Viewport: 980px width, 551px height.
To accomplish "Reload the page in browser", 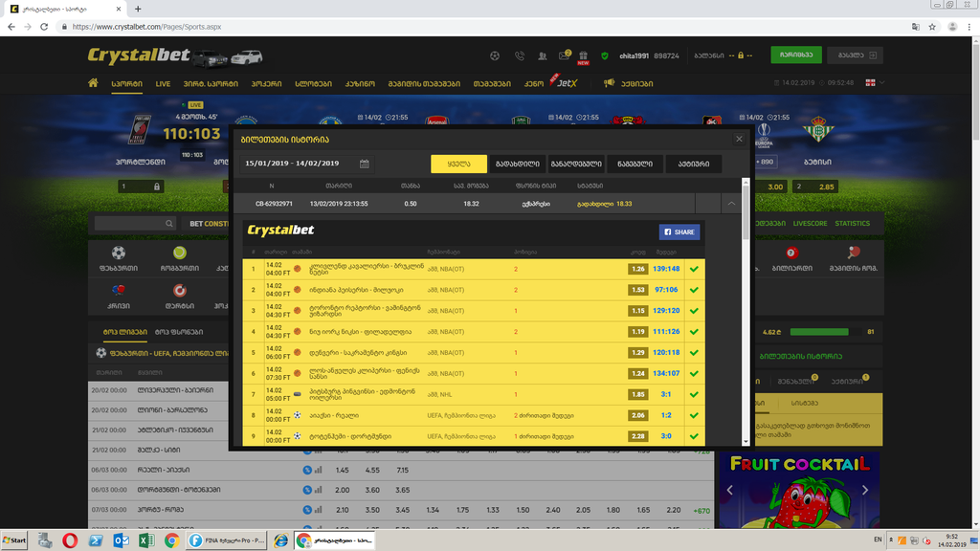I will click(x=44, y=27).
